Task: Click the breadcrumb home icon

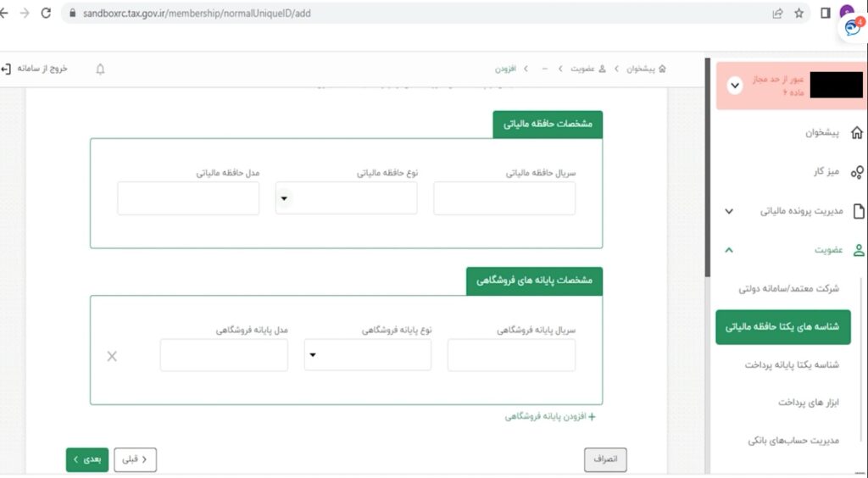Action: click(662, 69)
